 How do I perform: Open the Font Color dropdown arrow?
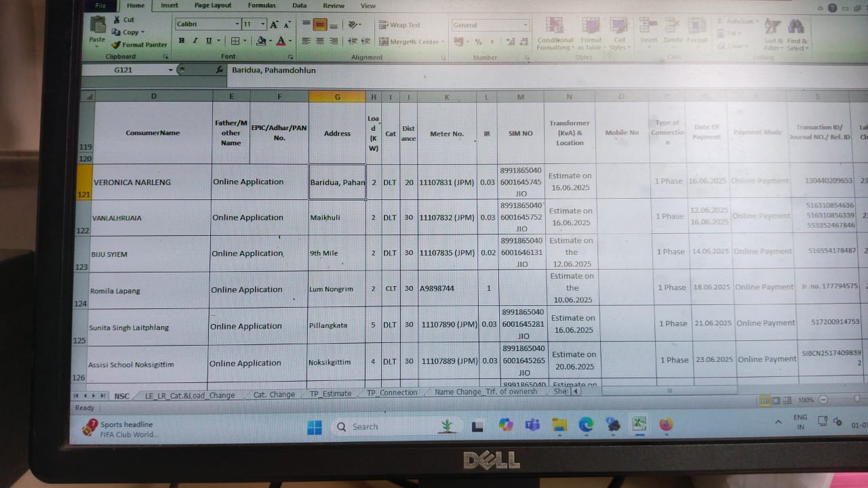(x=289, y=41)
